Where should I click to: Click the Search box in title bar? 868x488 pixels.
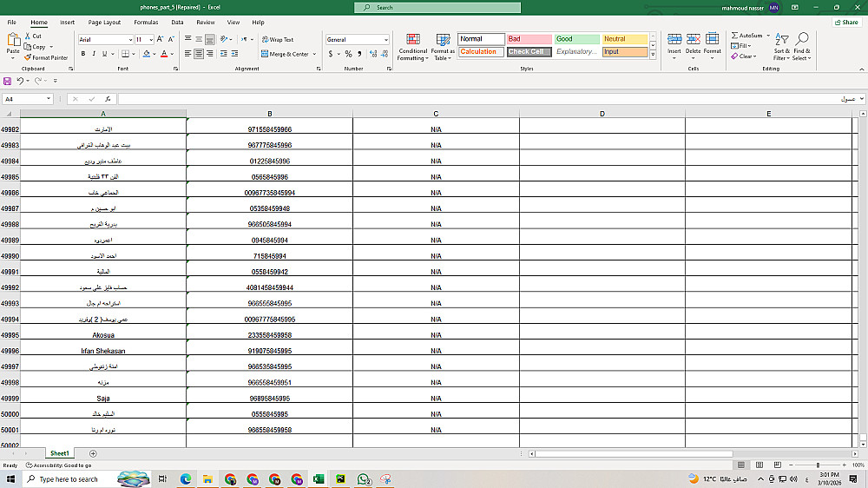tap(437, 7)
